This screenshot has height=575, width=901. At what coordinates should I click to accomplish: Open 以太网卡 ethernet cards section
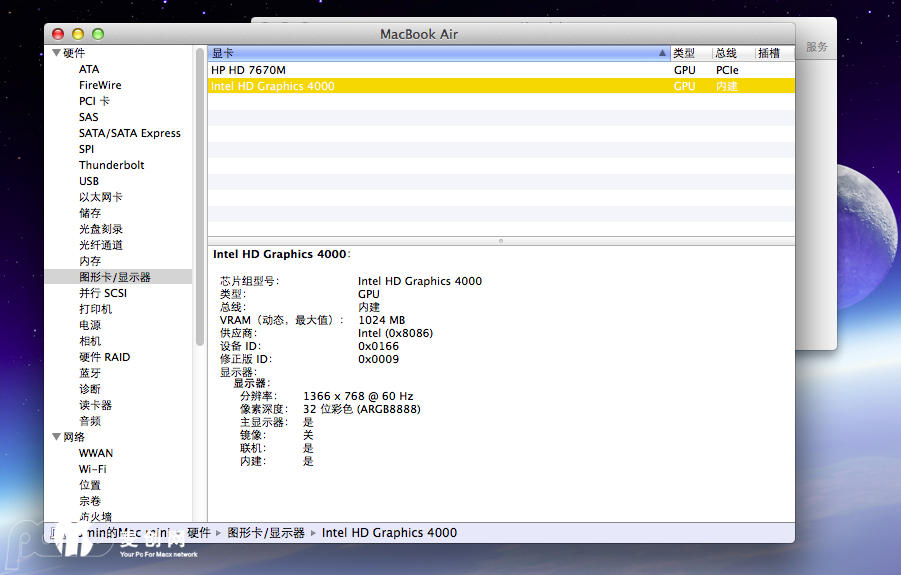point(101,197)
